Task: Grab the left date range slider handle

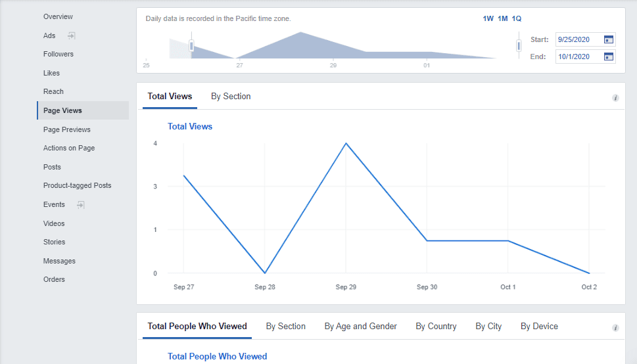Action: pos(191,45)
